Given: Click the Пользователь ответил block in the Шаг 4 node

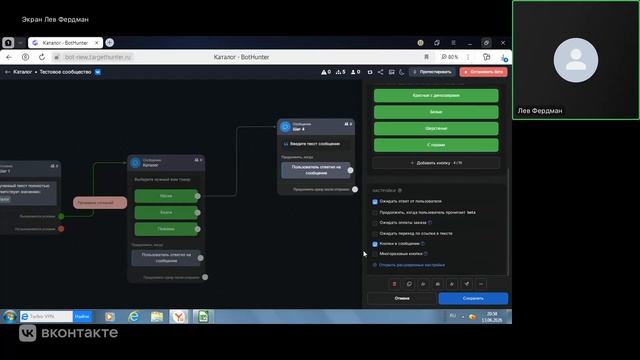Looking at the screenshot, I should (316, 170).
